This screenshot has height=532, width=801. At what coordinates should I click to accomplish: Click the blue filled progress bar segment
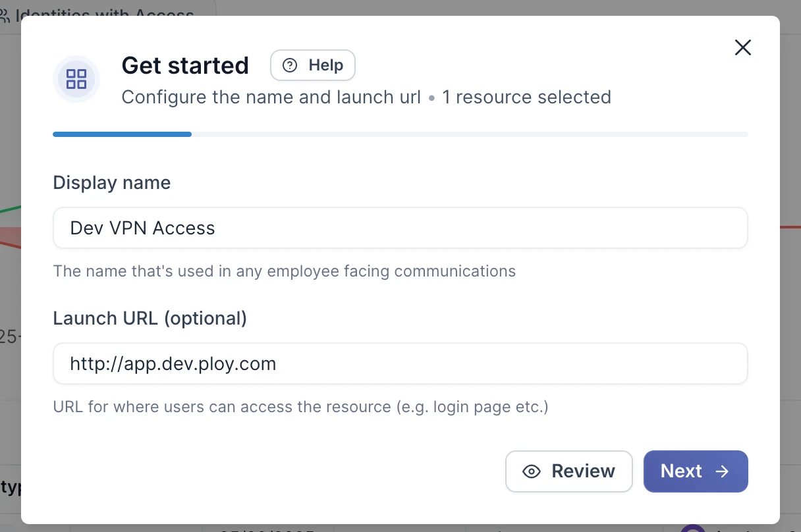(x=123, y=134)
